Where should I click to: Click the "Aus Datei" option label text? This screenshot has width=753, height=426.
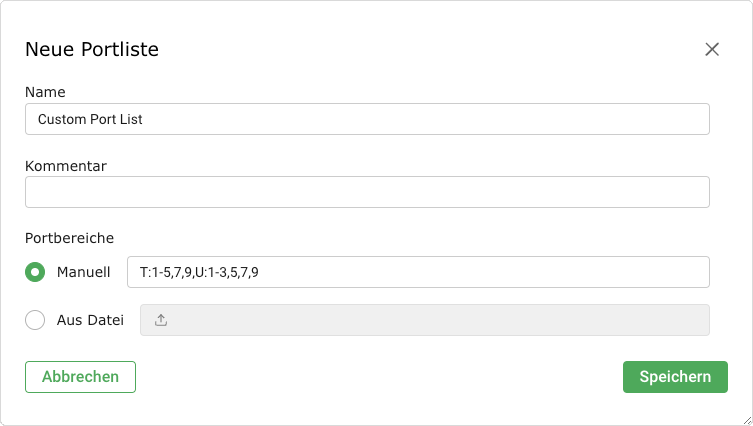[x=91, y=320]
